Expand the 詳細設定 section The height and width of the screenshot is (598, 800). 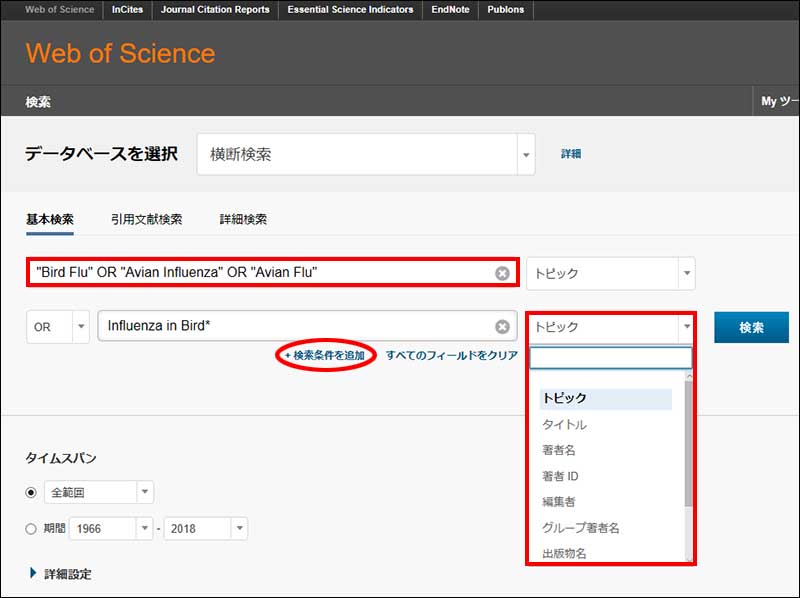61,574
